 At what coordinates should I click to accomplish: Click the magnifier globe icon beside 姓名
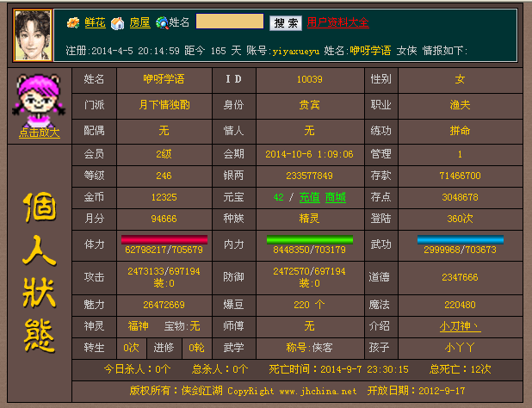(162, 23)
